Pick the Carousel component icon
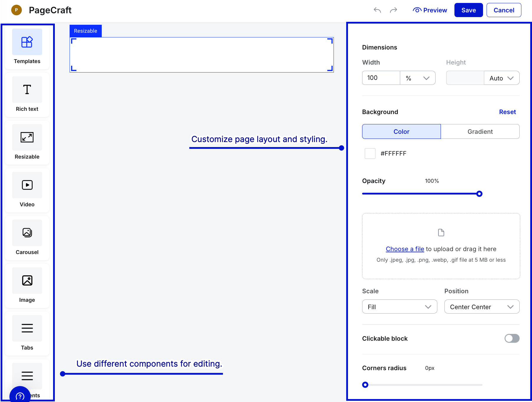The width and height of the screenshot is (532, 402). click(27, 233)
